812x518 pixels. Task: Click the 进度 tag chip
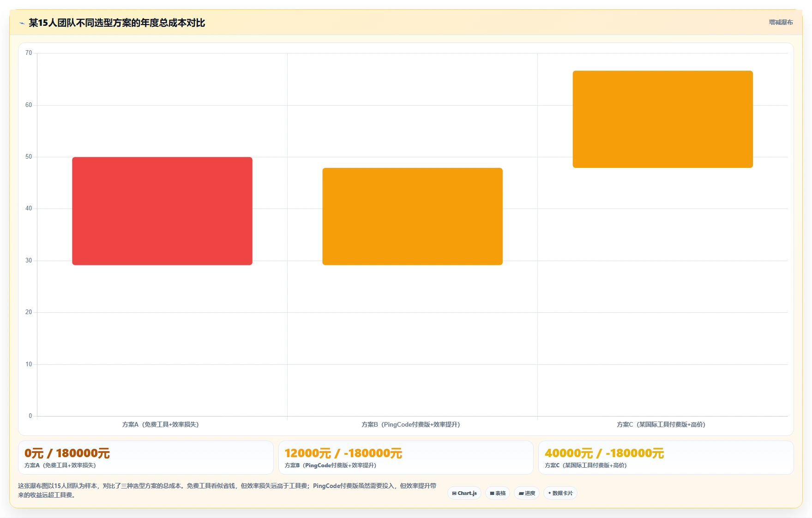click(527, 493)
